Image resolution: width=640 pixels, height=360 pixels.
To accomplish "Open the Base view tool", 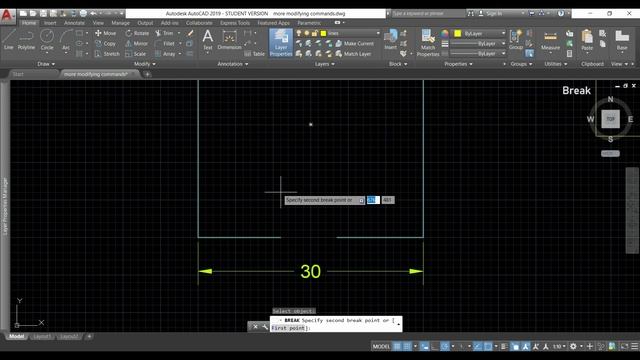I will tap(622, 41).
